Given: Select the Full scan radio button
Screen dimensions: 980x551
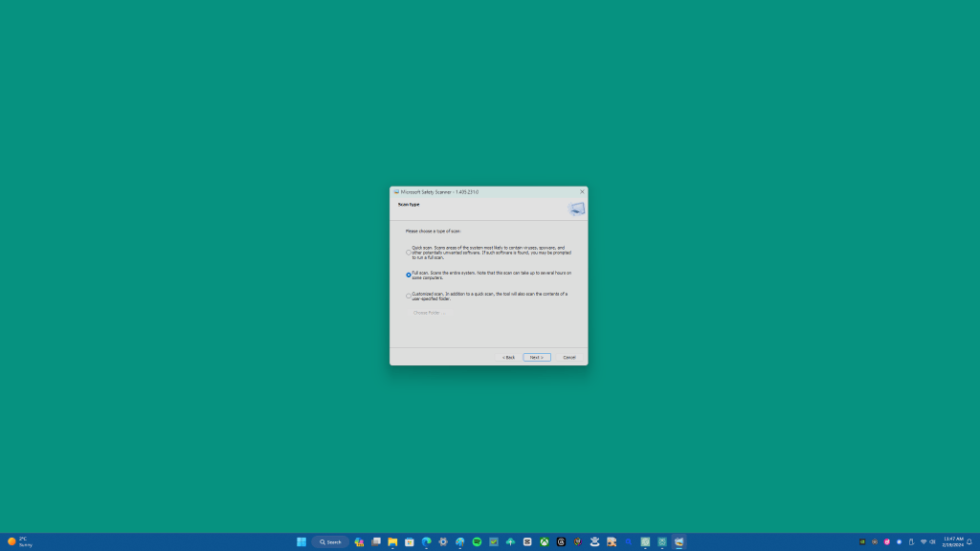Looking at the screenshot, I should pos(408,275).
